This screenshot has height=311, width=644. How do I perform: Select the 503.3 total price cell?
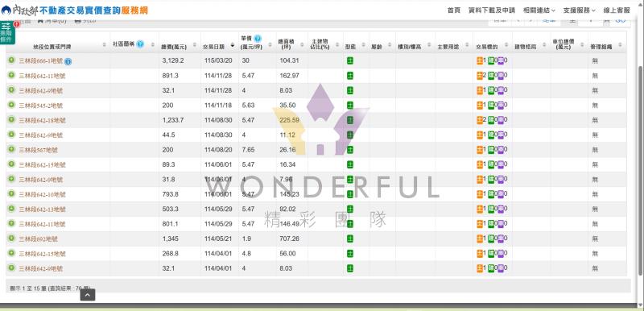pos(180,209)
